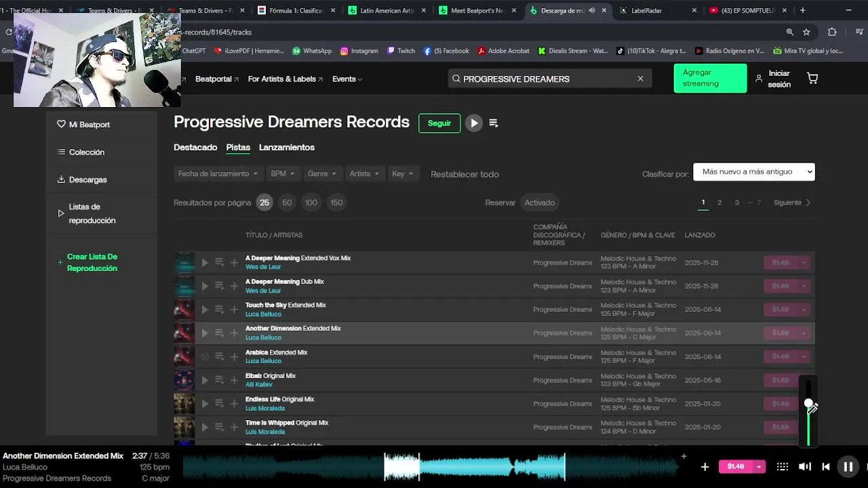Add A Deeper Meaning Dub Mix to queue
This screenshot has width=868, height=488.
tap(219, 285)
